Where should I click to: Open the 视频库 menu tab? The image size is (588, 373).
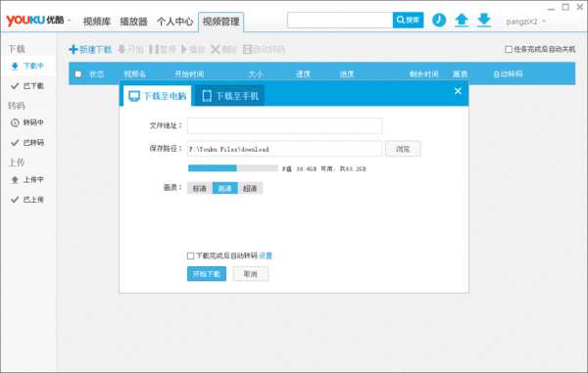click(97, 22)
